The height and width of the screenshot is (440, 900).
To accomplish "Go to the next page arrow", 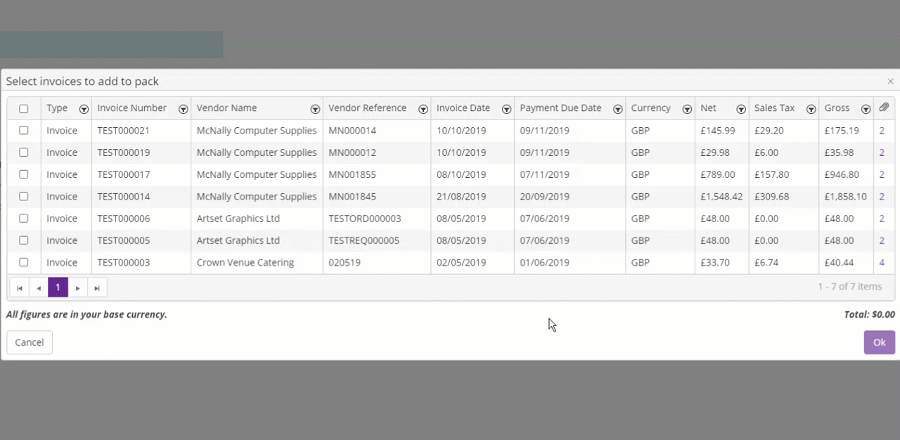I will 77,287.
